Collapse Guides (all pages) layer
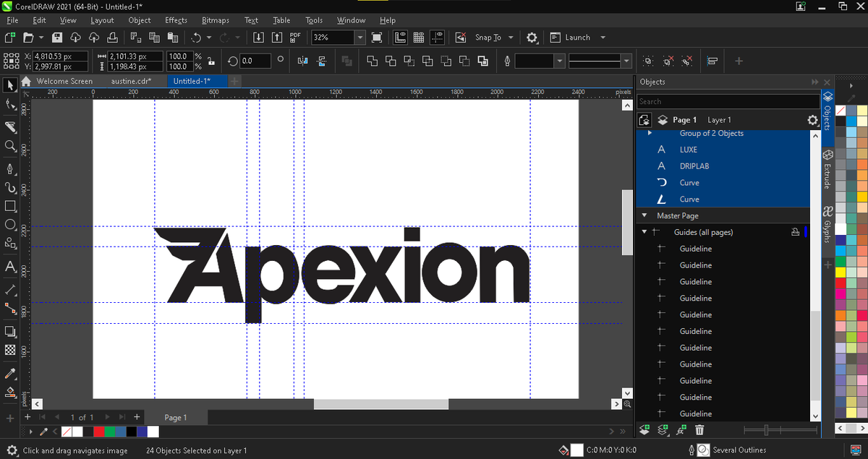 pyautogui.click(x=644, y=232)
